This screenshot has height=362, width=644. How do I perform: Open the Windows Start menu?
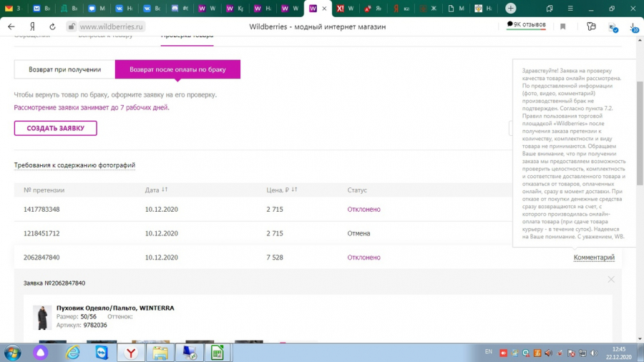(x=12, y=353)
